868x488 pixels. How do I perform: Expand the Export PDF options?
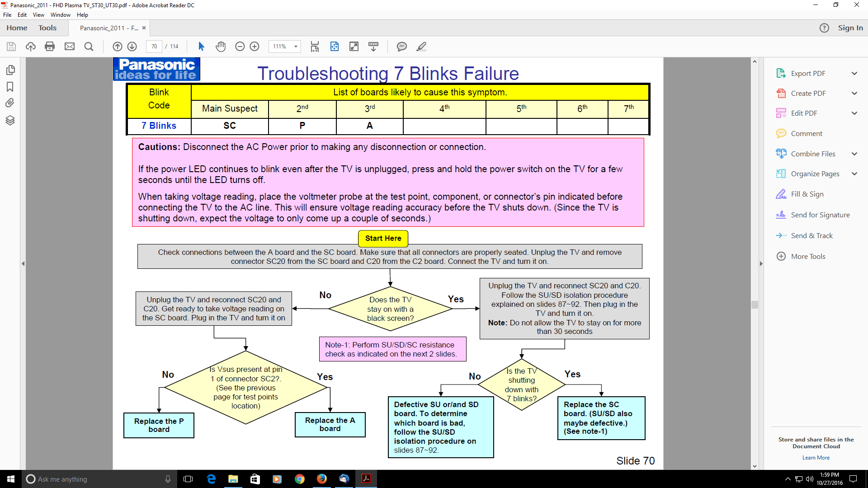(854, 74)
